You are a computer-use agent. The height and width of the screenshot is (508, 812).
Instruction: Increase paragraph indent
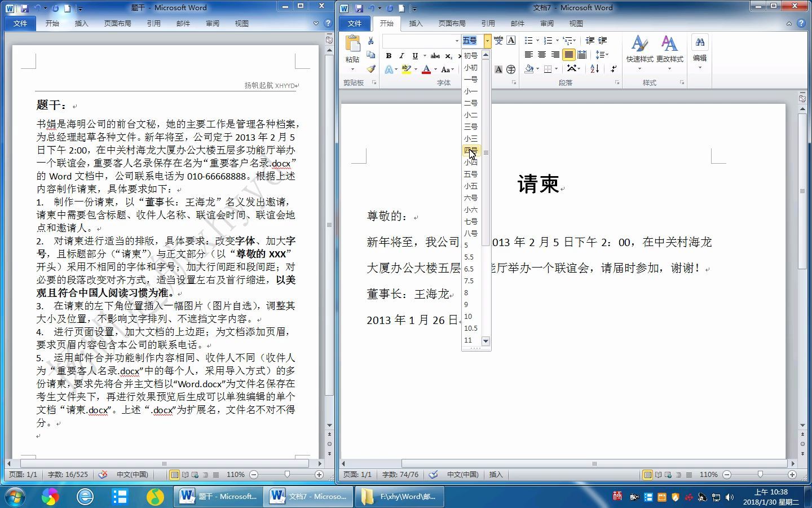tap(603, 40)
